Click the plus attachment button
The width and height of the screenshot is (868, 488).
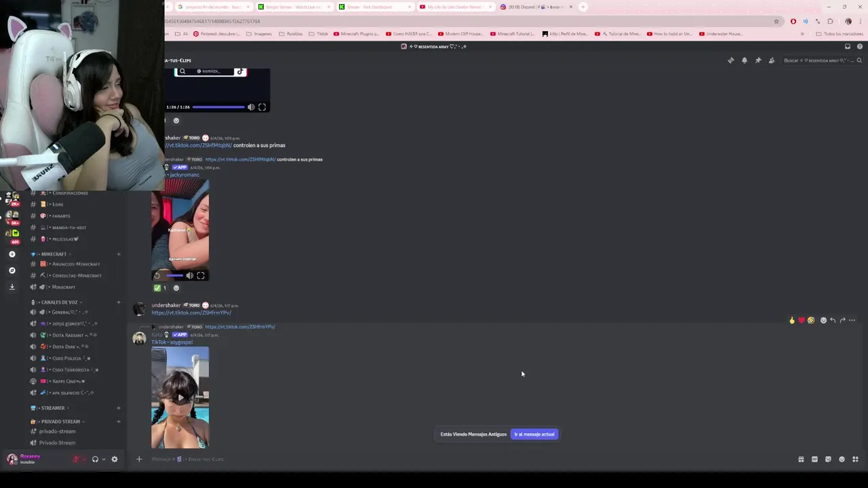point(139,460)
